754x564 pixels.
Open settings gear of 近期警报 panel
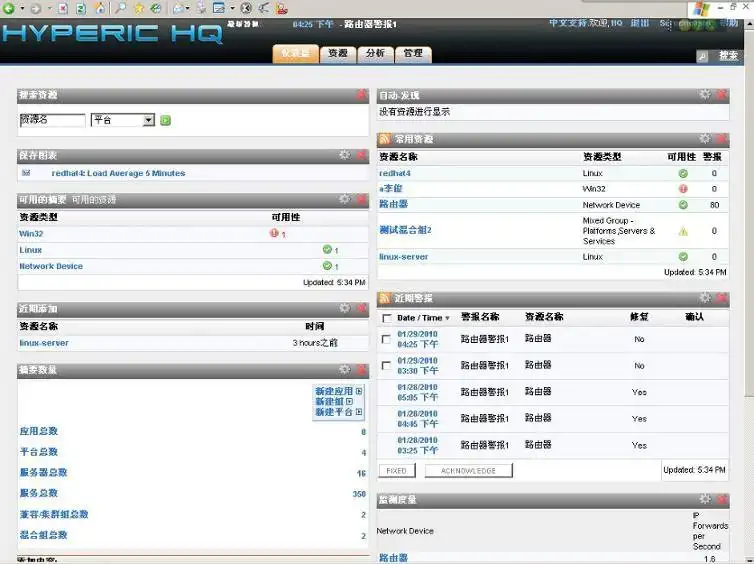tap(704, 298)
